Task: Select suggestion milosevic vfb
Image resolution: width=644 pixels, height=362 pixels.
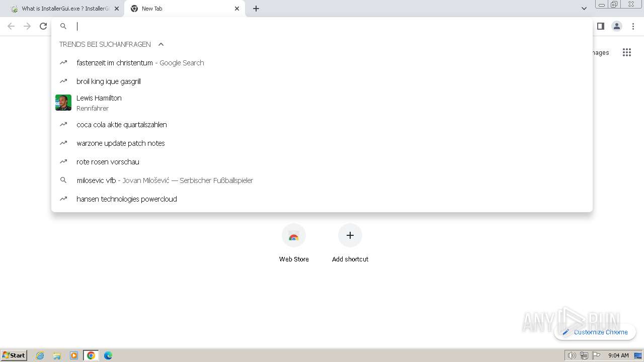Action: tap(322, 180)
